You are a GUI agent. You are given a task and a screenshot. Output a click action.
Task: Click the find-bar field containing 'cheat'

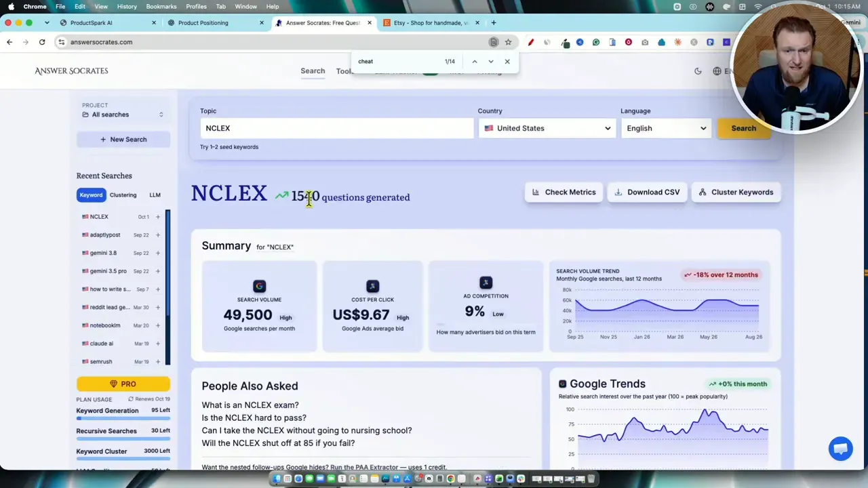click(x=397, y=62)
